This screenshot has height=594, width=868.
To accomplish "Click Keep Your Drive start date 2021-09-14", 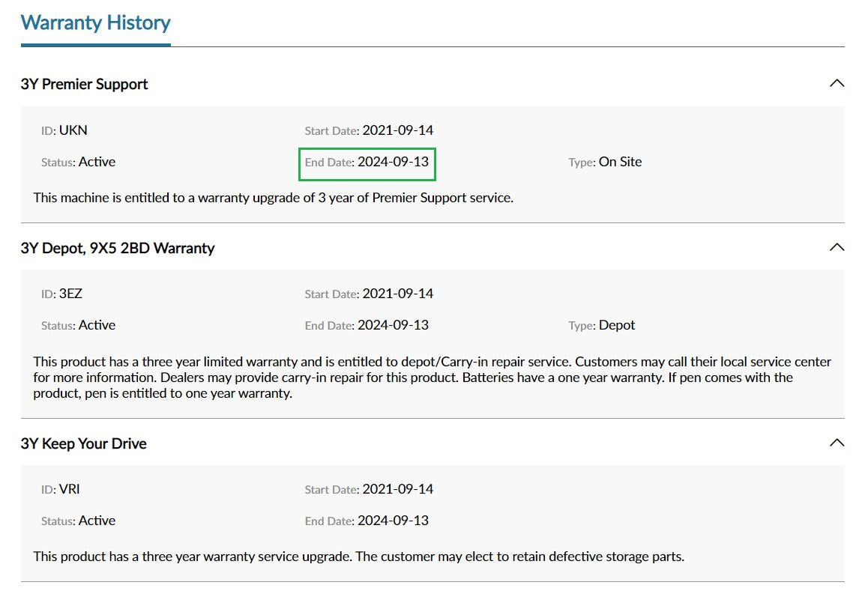I will point(397,489).
